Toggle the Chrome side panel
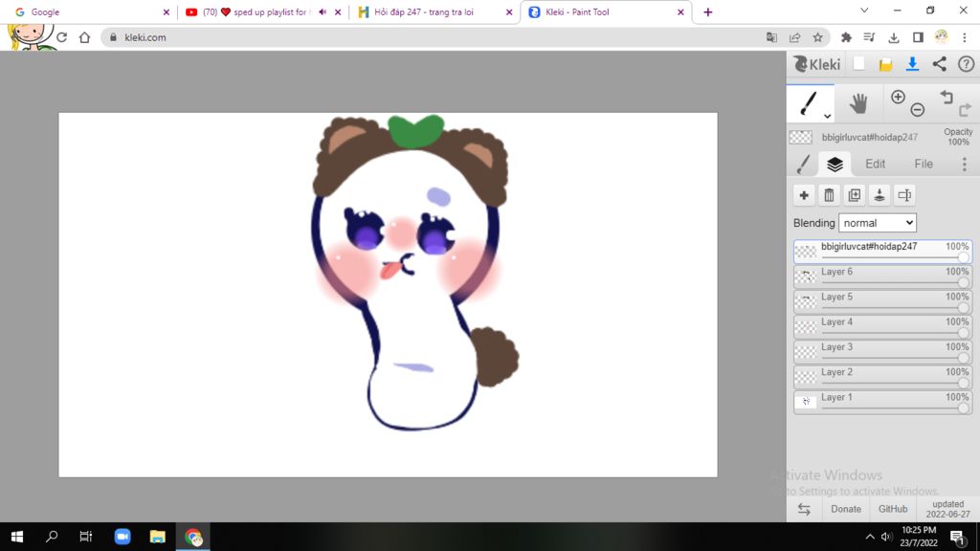Viewport: 980px width, 551px height. point(918,37)
